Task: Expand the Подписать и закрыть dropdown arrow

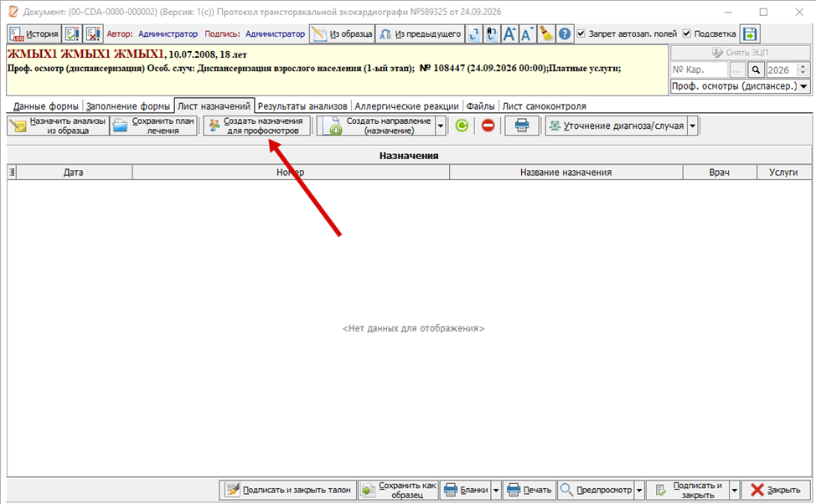Action: click(734, 490)
